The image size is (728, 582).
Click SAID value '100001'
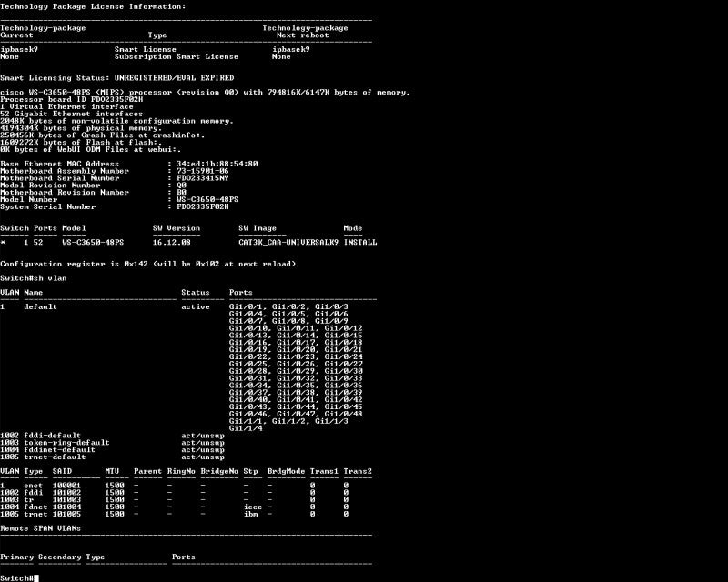pos(66,486)
